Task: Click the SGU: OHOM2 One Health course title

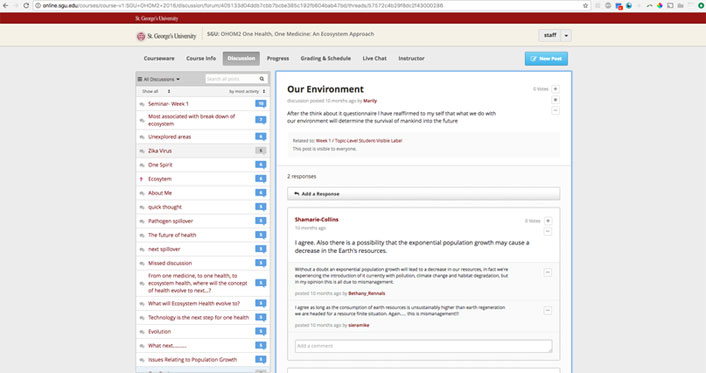Action: point(290,34)
